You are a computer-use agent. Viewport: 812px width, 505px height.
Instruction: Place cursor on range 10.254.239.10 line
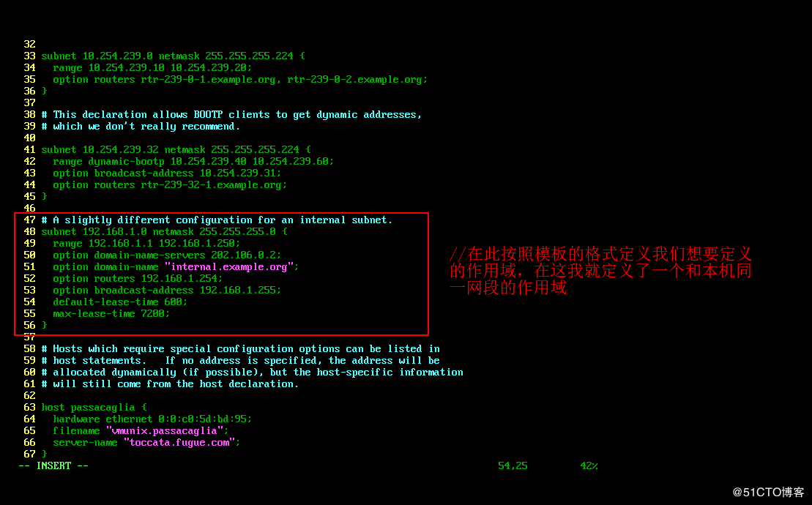coord(152,68)
